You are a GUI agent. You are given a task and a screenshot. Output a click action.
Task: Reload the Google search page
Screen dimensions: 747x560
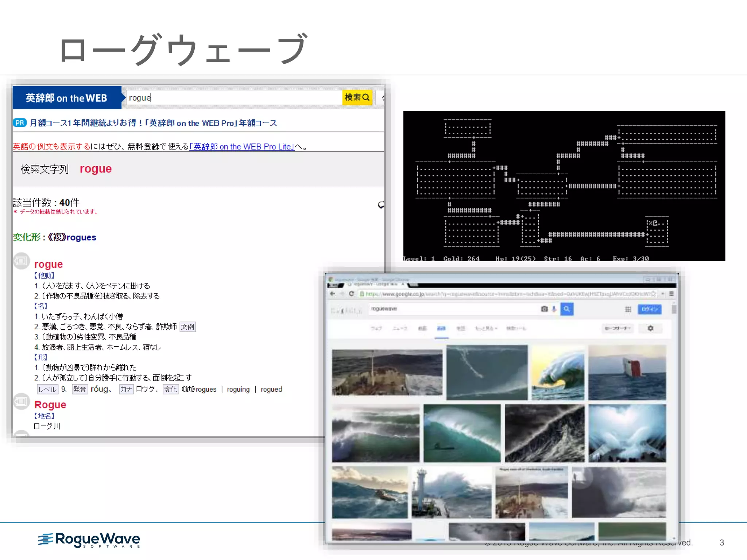pyautogui.click(x=352, y=294)
